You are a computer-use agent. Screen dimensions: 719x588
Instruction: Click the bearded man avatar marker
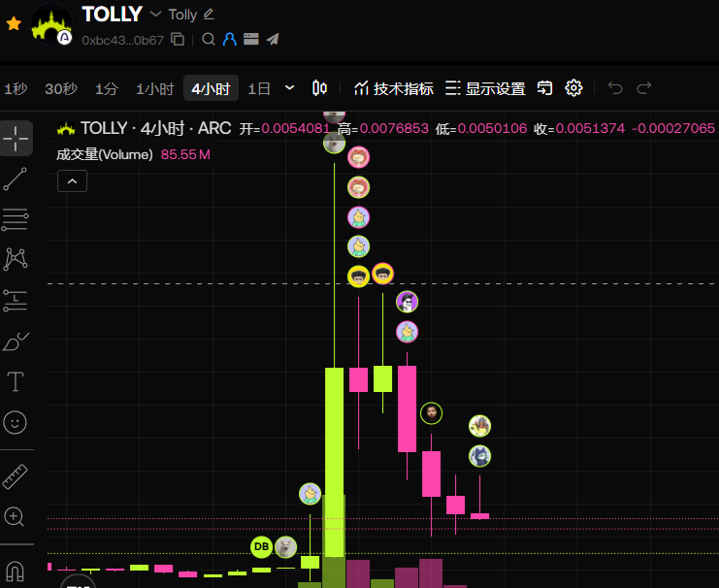[x=431, y=413]
